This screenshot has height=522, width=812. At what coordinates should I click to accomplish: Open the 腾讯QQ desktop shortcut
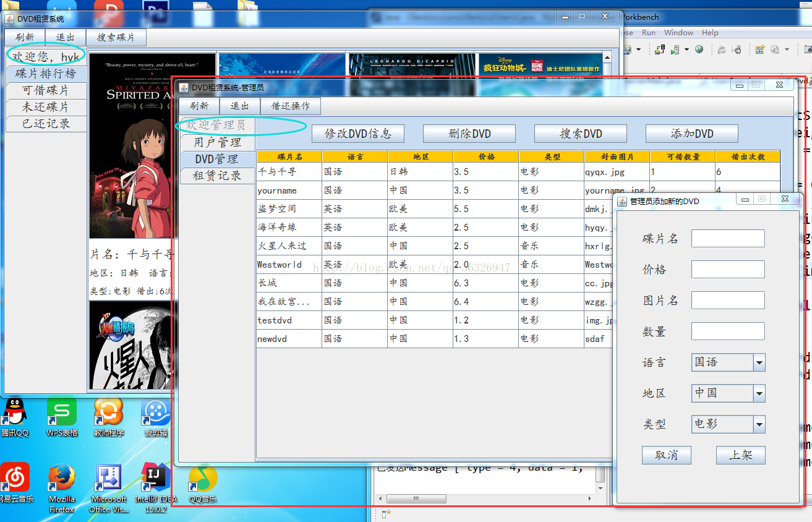[14, 417]
